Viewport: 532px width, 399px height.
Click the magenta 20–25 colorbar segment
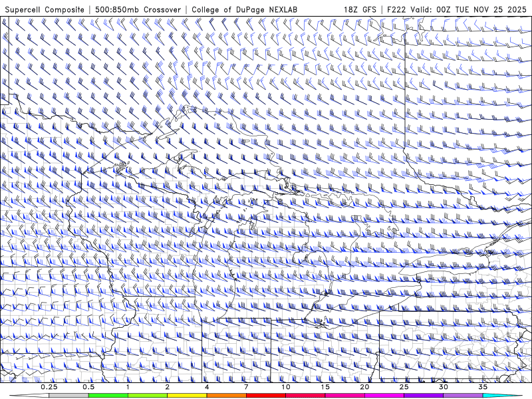pyautogui.click(x=384, y=396)
